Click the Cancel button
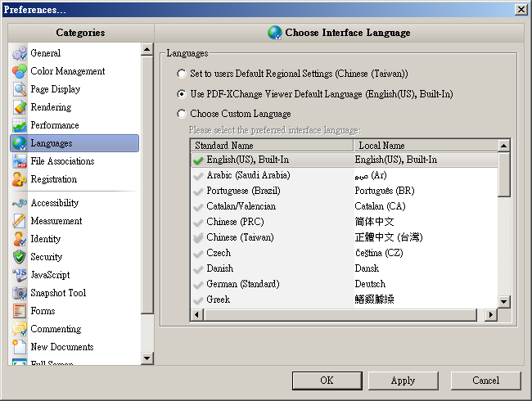532x401 pixels. [x=486, y=381]
